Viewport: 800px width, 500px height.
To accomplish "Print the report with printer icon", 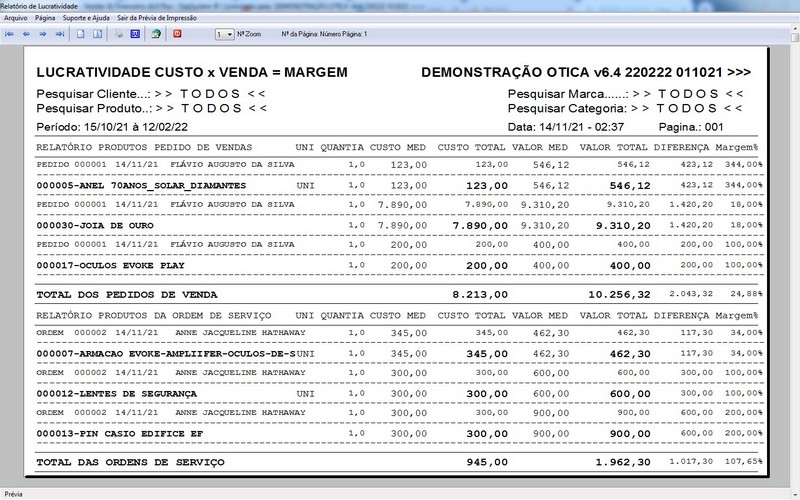I will click(119, 34).
